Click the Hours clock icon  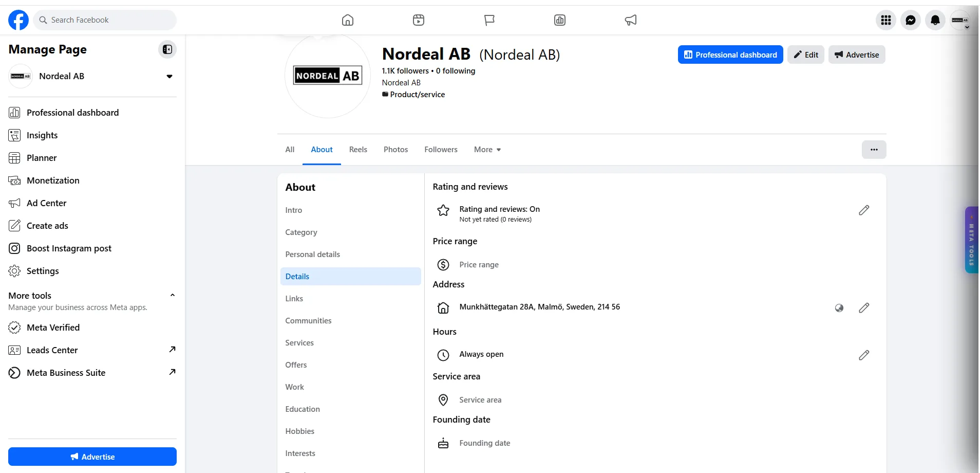pos(443,355)
